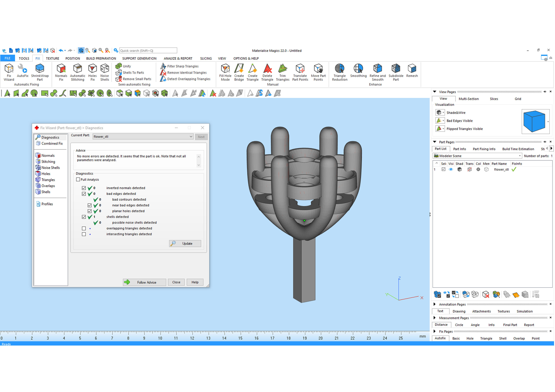Start Automatic Stitching
555x392 pixels.
coord(78,72)
